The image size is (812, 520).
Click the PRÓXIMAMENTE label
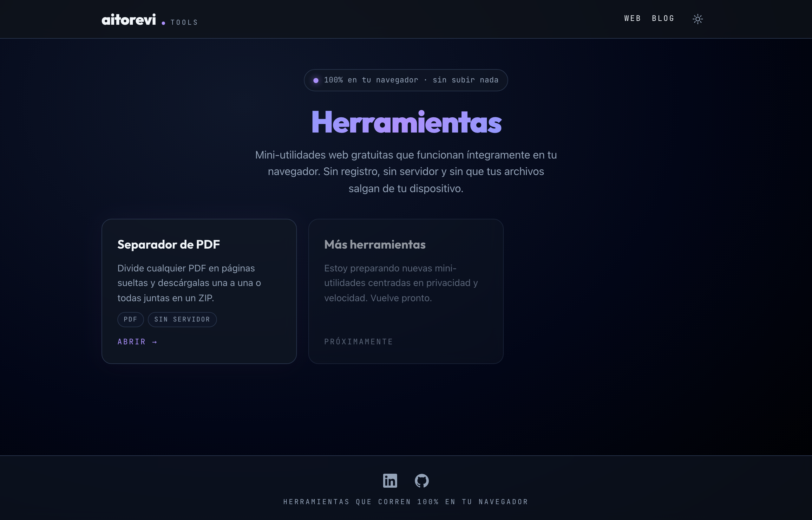click(x=358, y=342)
